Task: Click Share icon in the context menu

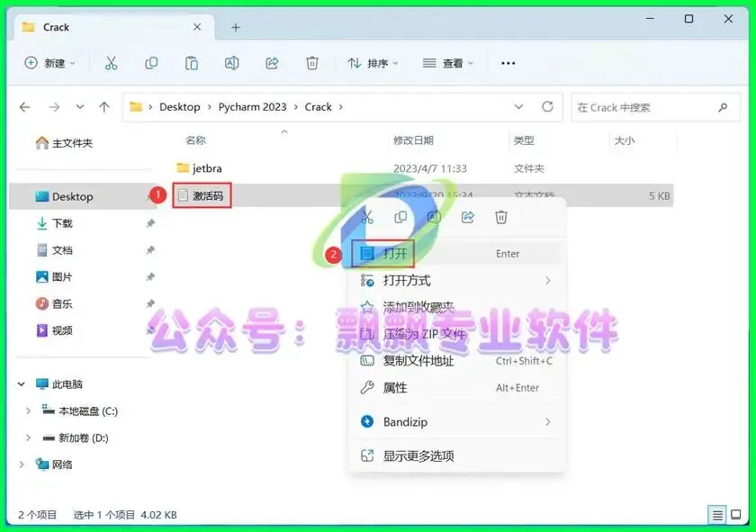Action: click(x=468, y=217)
